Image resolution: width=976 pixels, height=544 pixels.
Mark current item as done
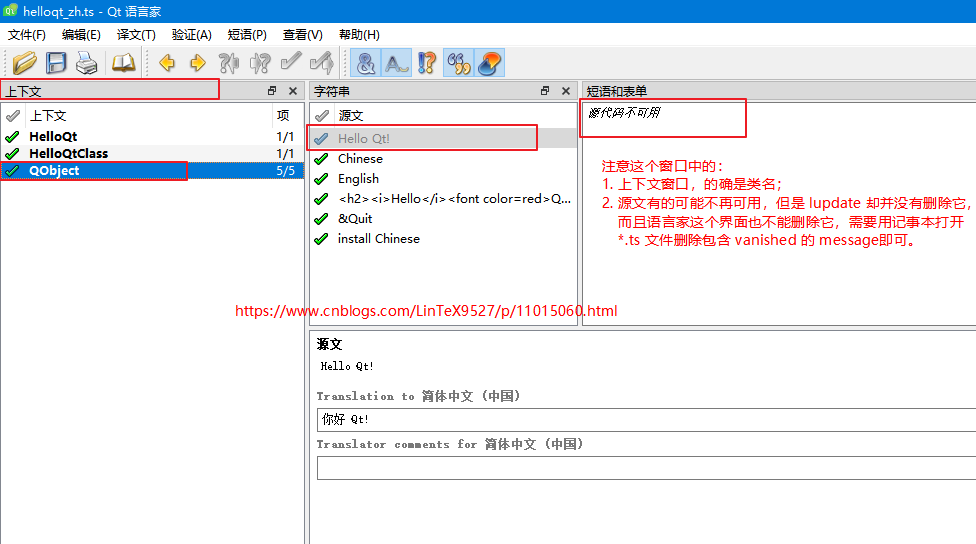(291, 63)
